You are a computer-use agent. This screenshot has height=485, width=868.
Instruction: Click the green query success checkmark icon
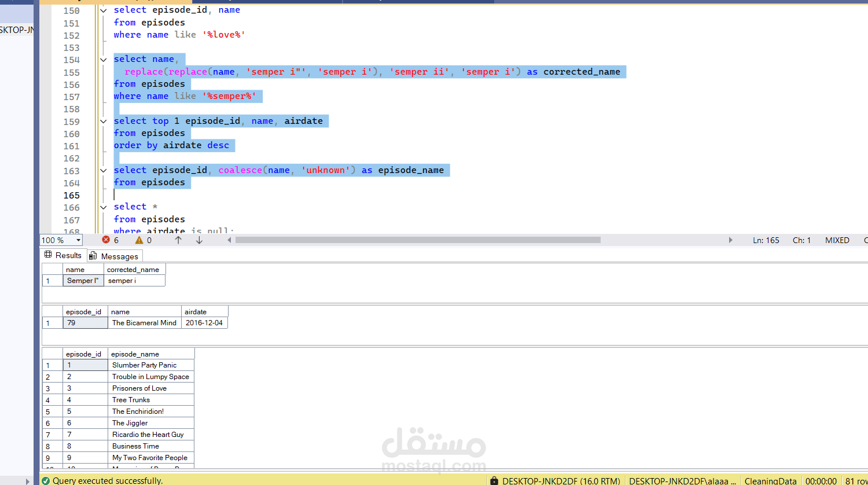(x=45, y=480)
